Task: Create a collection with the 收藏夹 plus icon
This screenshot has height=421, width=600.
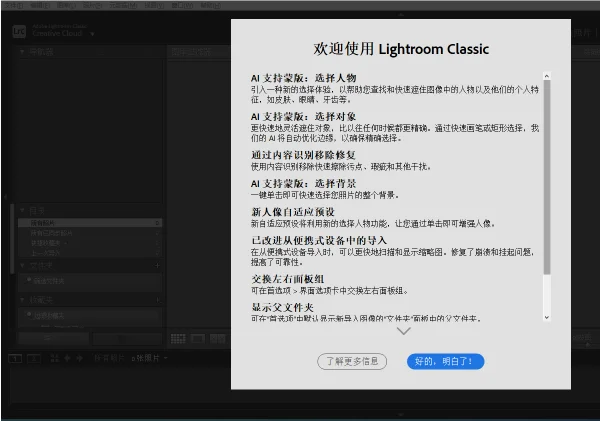Action: click(x=157, y=300)
